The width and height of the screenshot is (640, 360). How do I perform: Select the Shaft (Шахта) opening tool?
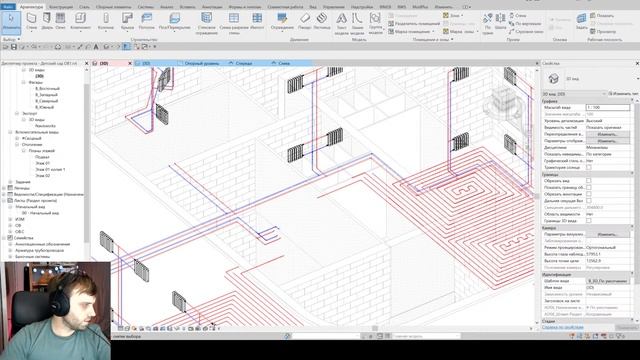[500, 21]
